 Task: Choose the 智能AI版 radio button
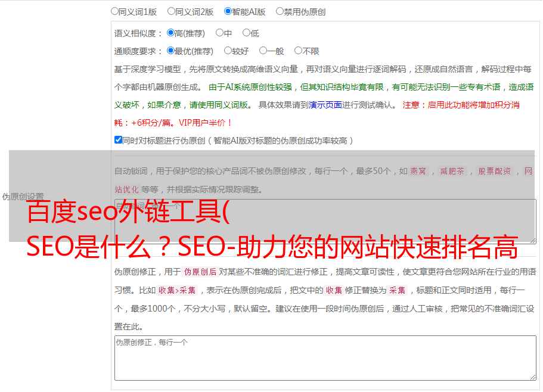click(228, 11)
